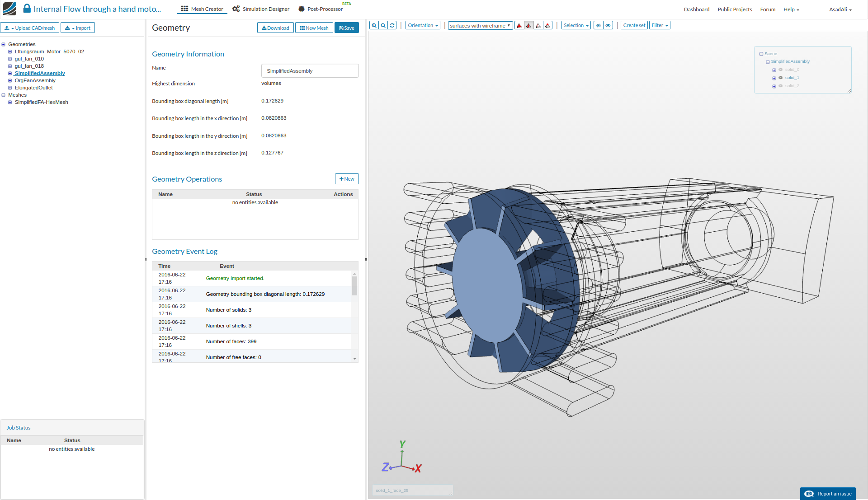Image resolution: width=868 pixels, height=500 pixels.
Task: Click the reset view refresh icon
Action: [392, 25]
